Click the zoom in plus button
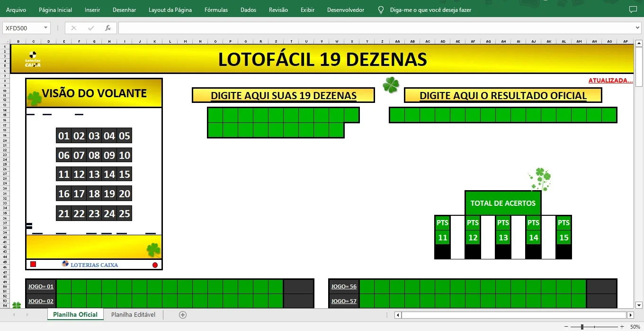644x331 pixels. tap(622, 327)
